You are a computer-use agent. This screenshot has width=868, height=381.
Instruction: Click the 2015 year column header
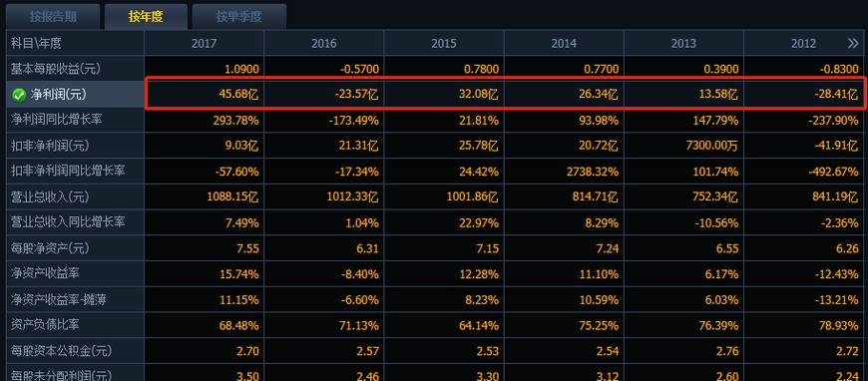coord(444,43)
